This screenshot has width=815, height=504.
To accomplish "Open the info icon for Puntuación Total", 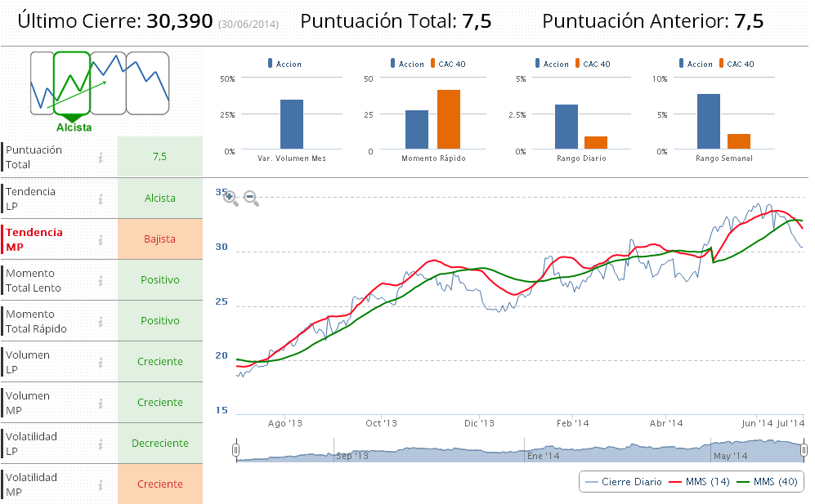I will [x=101, y=158].
